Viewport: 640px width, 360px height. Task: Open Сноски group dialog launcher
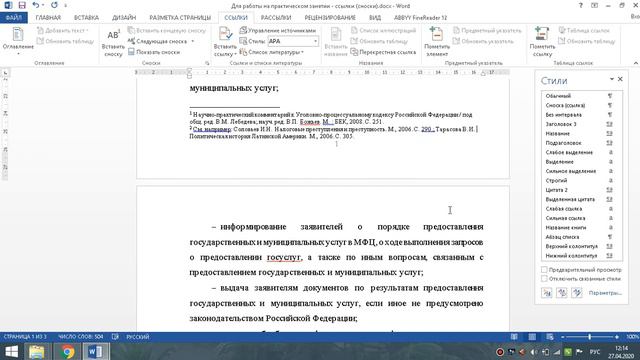coord(207,63)
